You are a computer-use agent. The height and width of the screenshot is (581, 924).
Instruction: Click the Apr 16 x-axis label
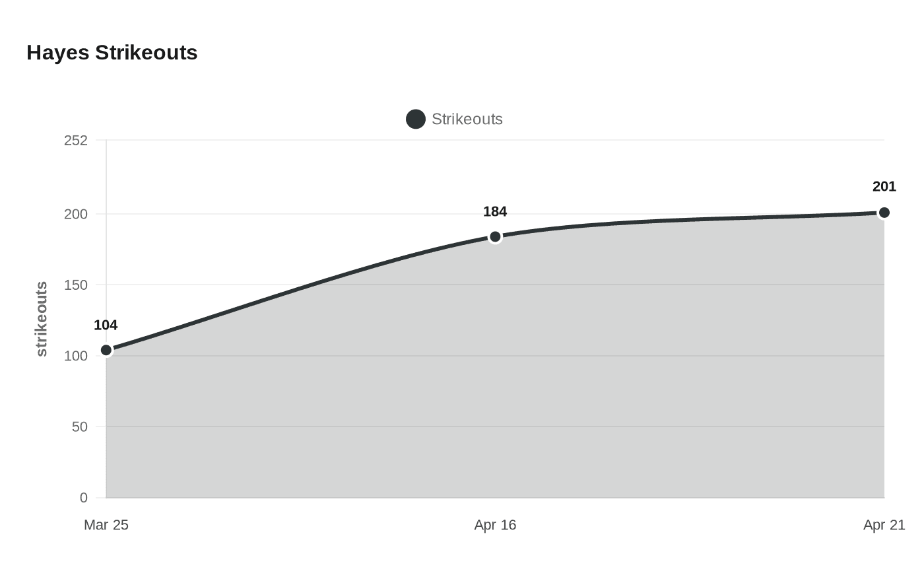tap(495, 525)
